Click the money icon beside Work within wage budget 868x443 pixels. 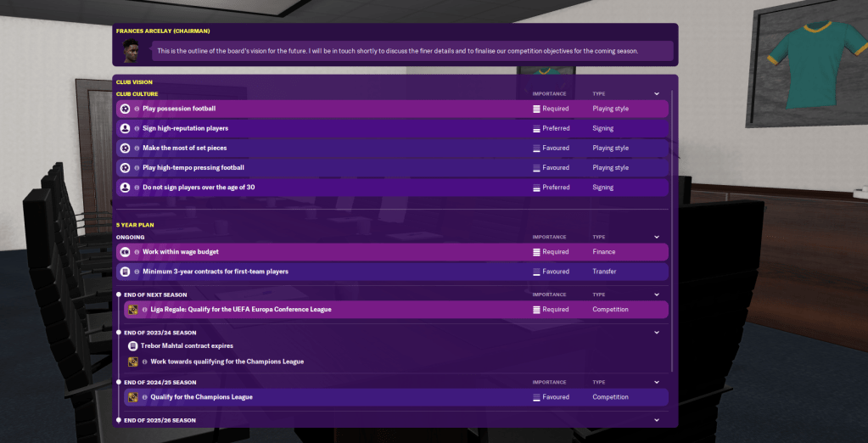tap(125, 252)
